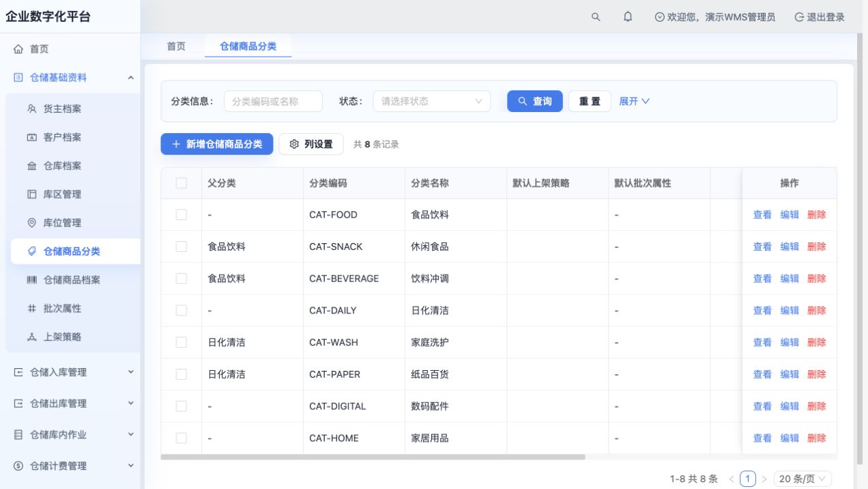Click the 仓储计费管理 dollar icon

(x=18, y=466)
